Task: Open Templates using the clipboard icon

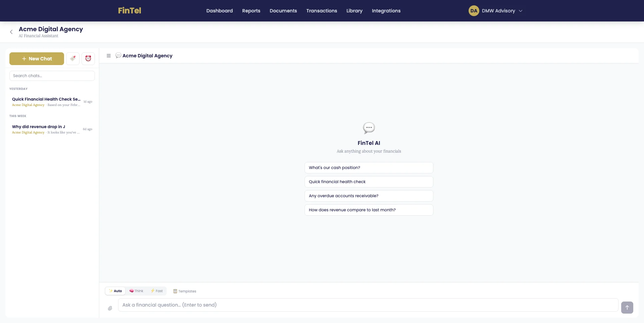Action: click(x=184, y=291)
